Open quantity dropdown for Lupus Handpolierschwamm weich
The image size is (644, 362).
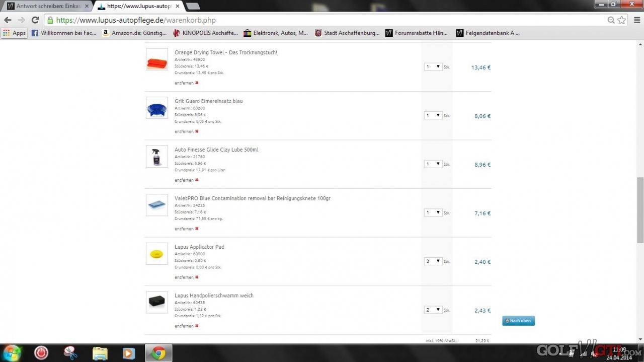(x=433, y=310)
